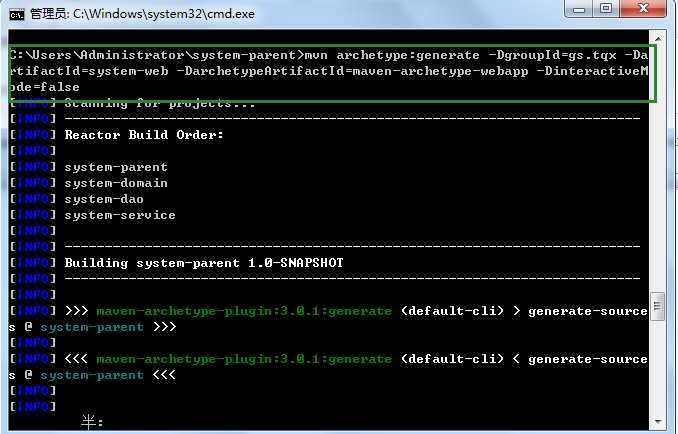Click 'Building system-parent 1.0-SNAPSHOT' text
This screenshot has width=678, height=434.
pos(204,263)
